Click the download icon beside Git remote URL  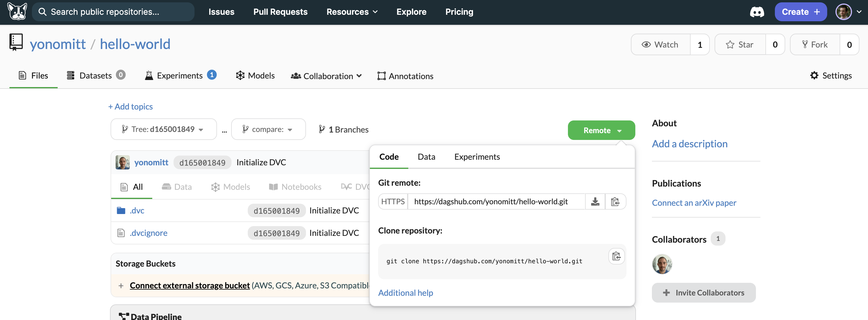[x=595, y=202]
